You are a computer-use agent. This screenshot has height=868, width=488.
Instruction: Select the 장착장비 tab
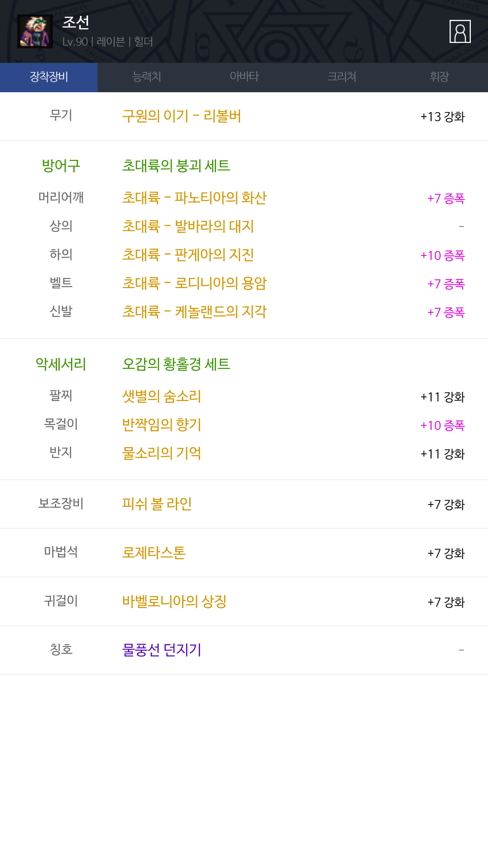coord(49,77)
